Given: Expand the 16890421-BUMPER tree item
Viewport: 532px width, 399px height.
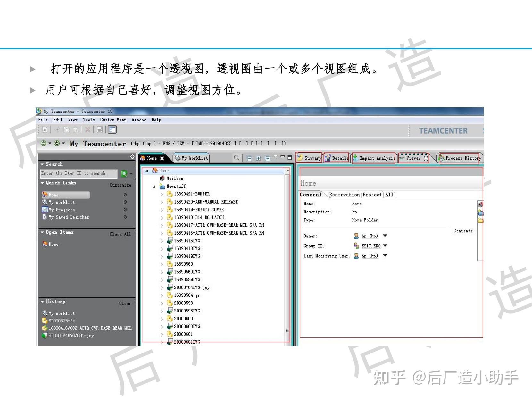Looking at the screenshot, I should [162, 194].
